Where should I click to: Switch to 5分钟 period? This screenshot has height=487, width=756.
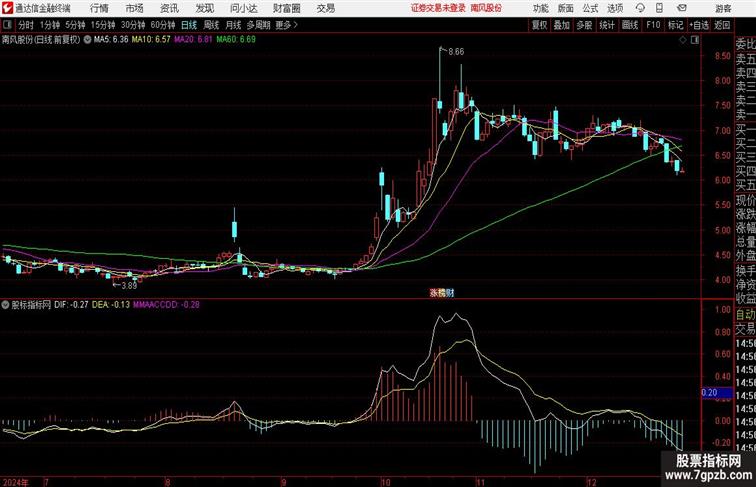point(75,25)
